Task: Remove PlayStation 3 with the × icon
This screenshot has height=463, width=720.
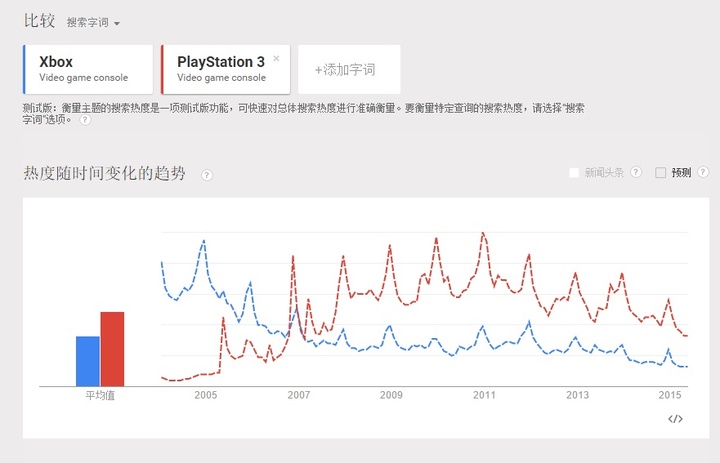Action: click(276, 58)
